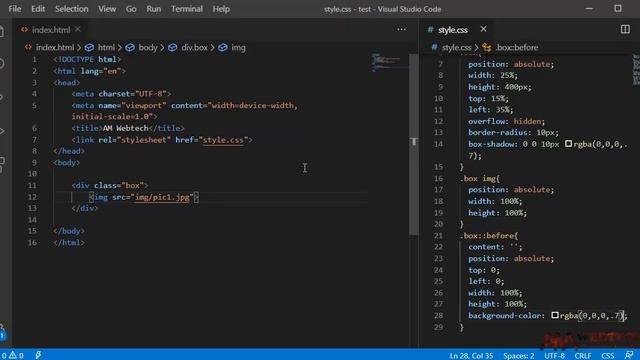This screenshot has width=640, height=360.
Task: Open the Go menu
Action: tap(131, 9)
